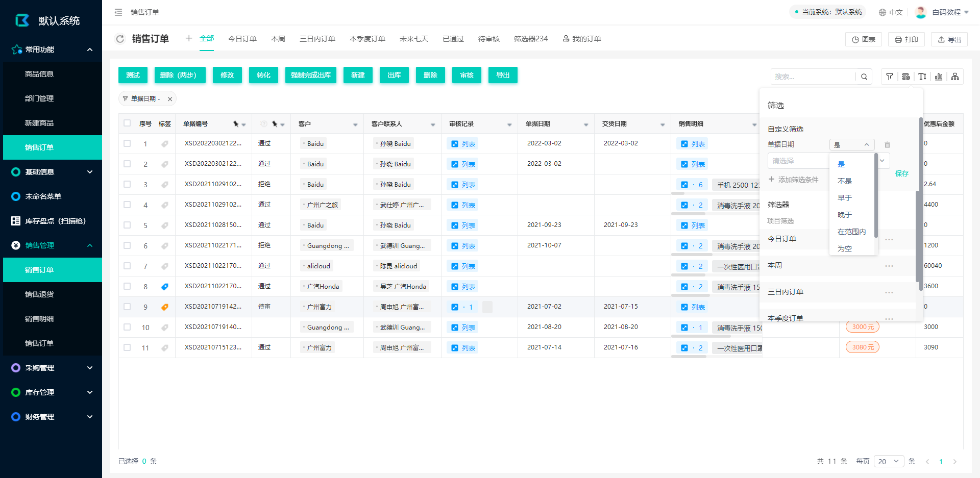Click the globe language icon labeled 中文
980x478 pixels.
[882, 12]
